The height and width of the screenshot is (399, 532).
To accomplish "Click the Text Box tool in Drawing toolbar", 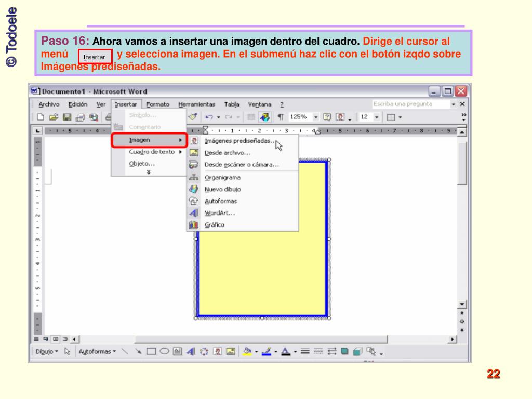I will 178,352.
